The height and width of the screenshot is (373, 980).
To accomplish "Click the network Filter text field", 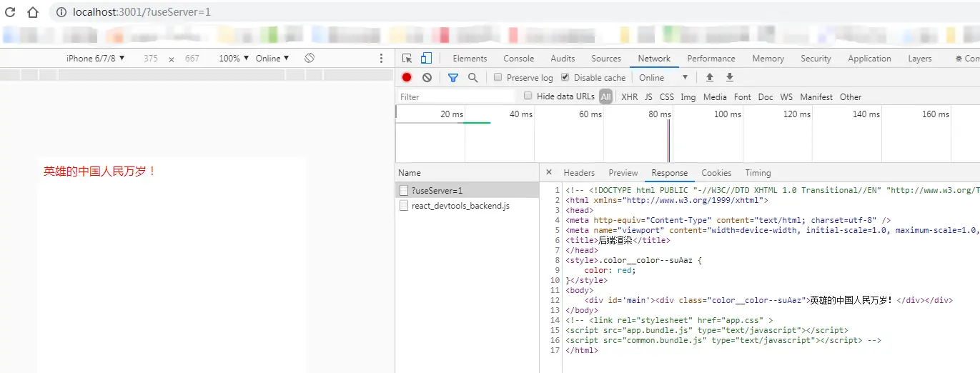I will pos(457,96).
